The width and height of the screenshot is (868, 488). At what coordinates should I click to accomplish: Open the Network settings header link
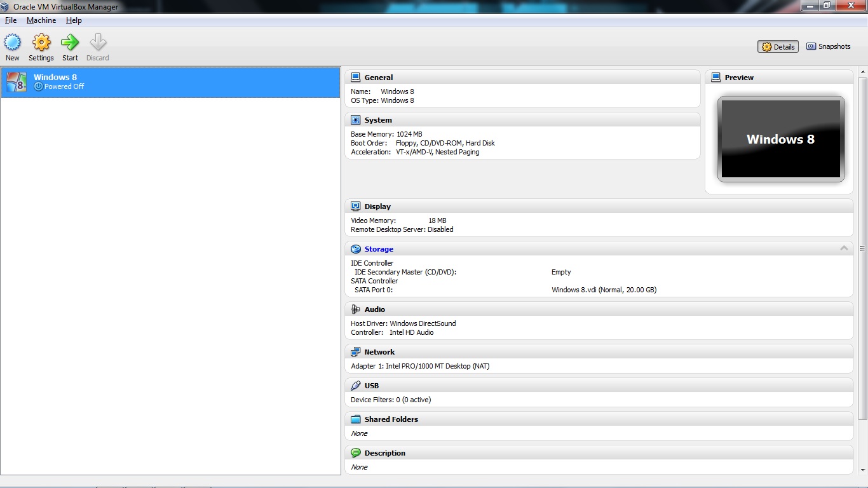(379, 352)
